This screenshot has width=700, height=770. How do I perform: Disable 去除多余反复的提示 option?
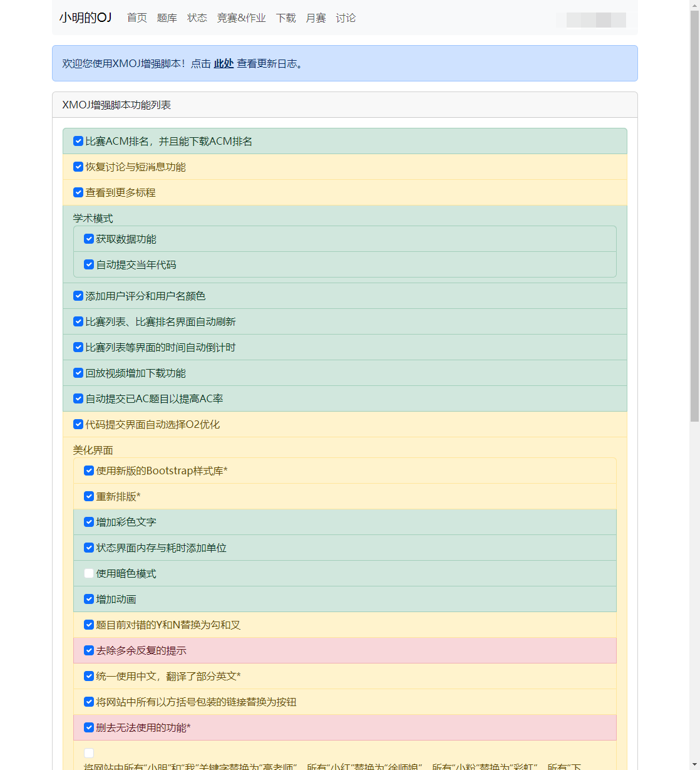coord(89,651)
